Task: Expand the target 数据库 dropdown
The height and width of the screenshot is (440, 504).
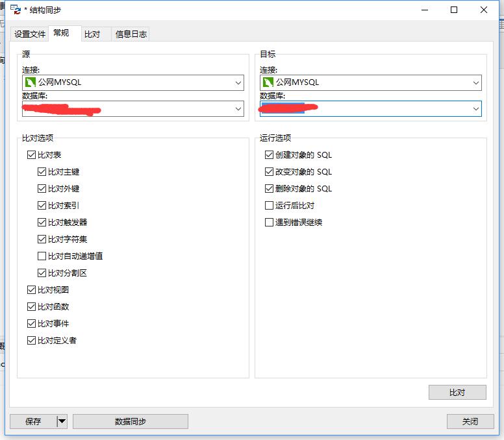Action: [476, 109]
